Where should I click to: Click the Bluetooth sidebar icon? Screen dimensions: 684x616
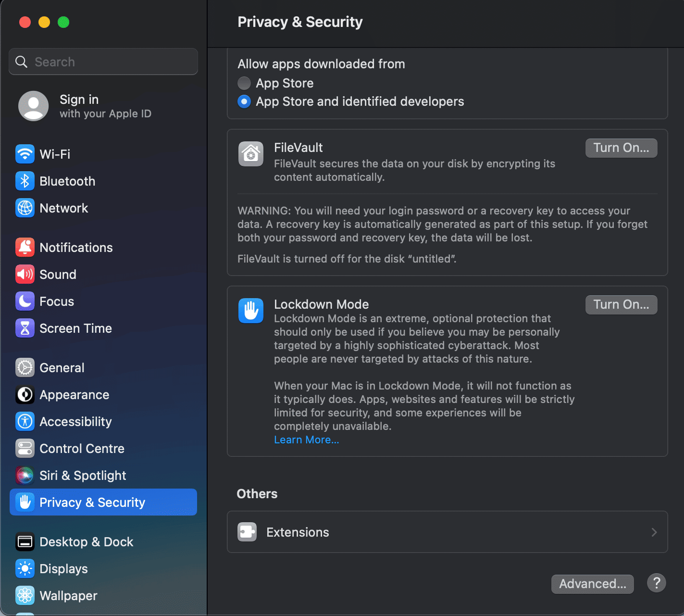coord(25,181)
